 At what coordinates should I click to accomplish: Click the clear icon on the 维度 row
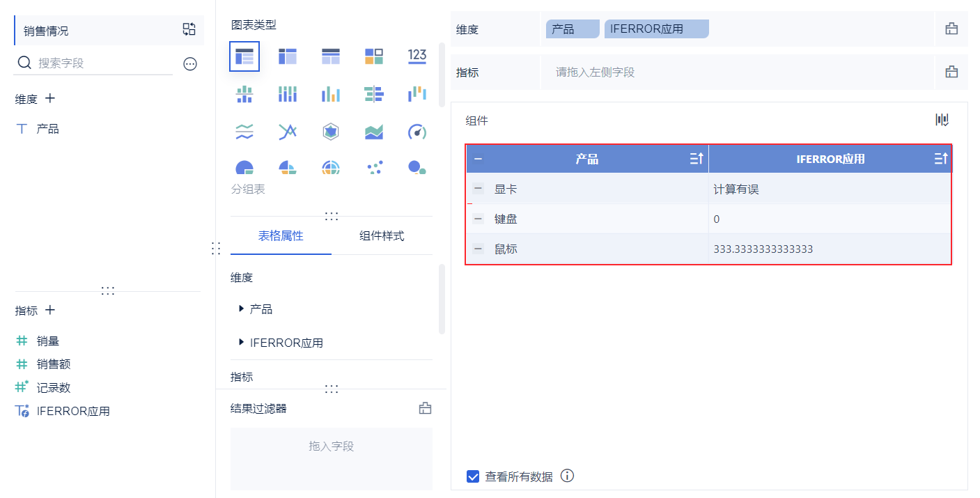951,29
